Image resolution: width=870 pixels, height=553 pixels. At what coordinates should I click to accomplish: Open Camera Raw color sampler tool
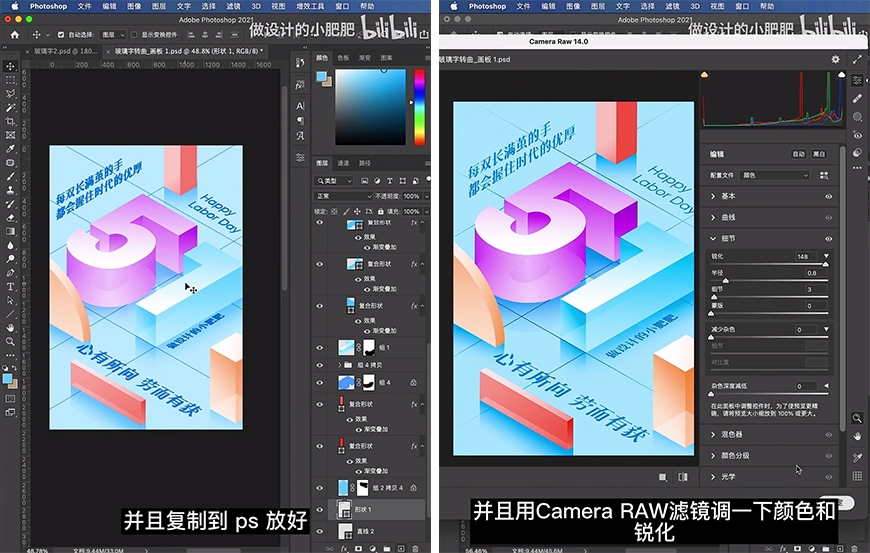point(857,457)
